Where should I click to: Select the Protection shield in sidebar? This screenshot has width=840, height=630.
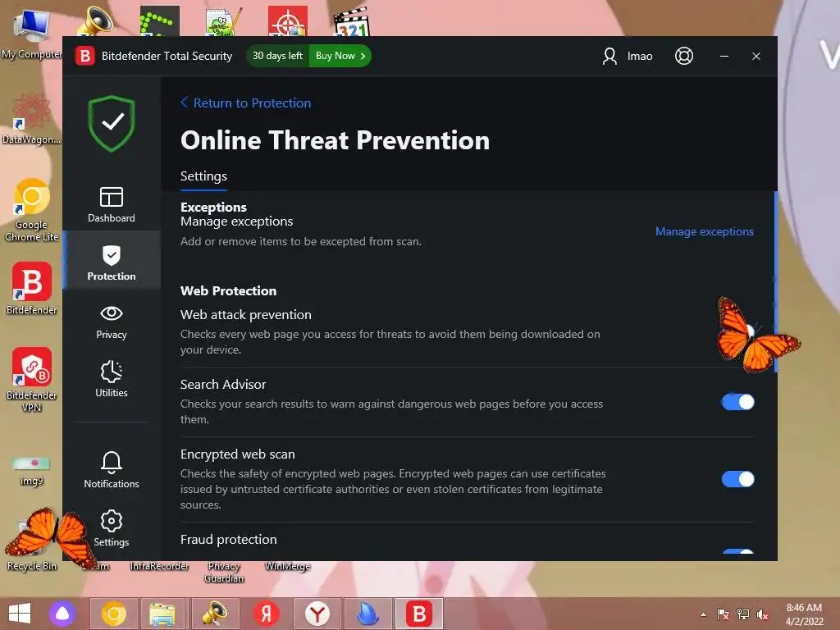pyautogui.click(x=112, y=262)
